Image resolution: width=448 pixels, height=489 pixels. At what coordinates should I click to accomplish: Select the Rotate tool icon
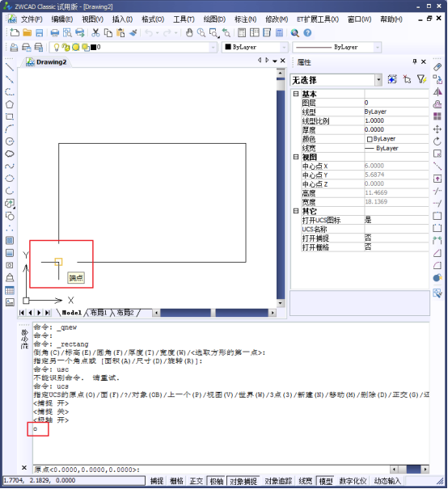click(437, 141)
